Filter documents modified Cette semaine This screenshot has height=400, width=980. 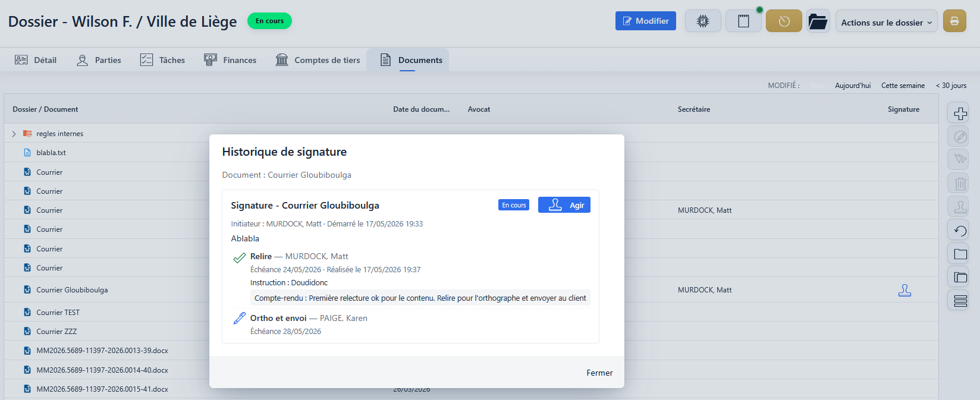[903, 86]
